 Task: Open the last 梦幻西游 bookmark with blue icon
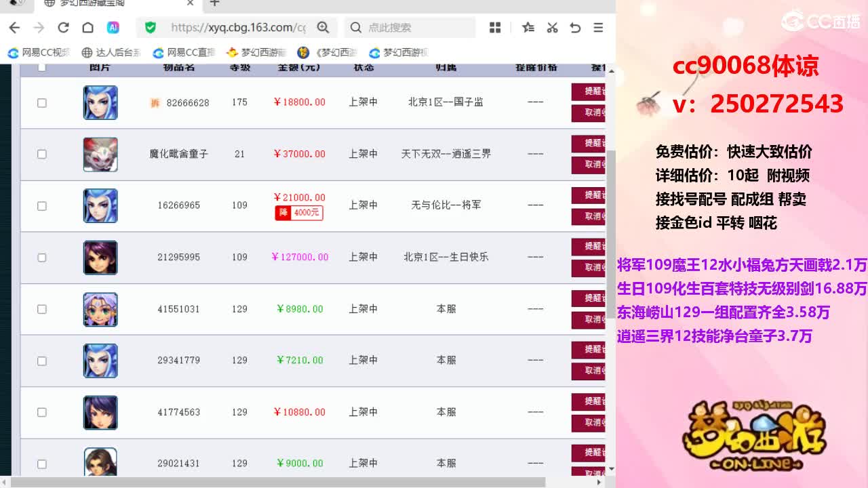399,52
